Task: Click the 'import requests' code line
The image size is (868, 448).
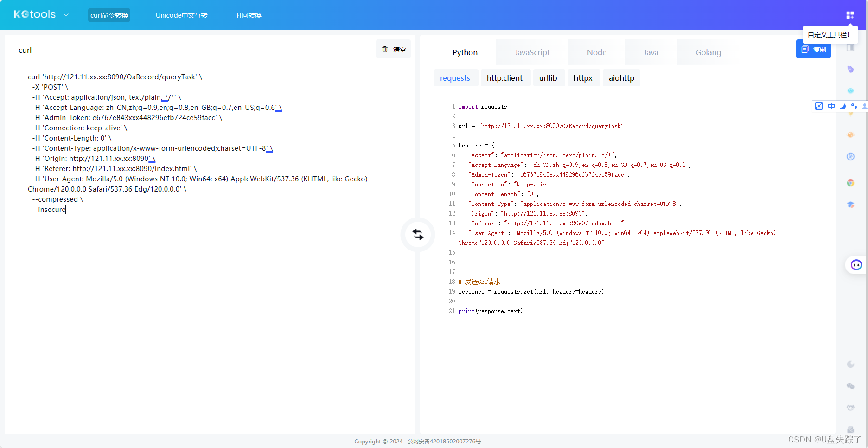Action: coord(483,107)
